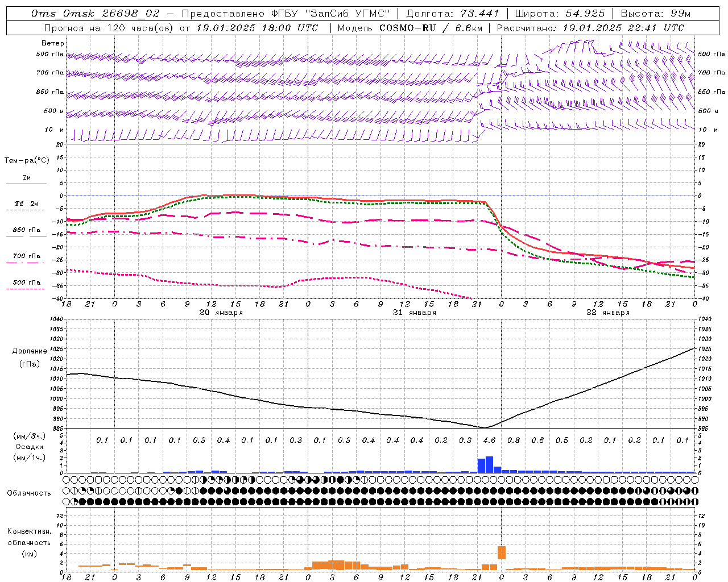This screenshot has height=582, width=728.
Task: Click the Конвективн. label of convective cloud panel
Action: 29,531
